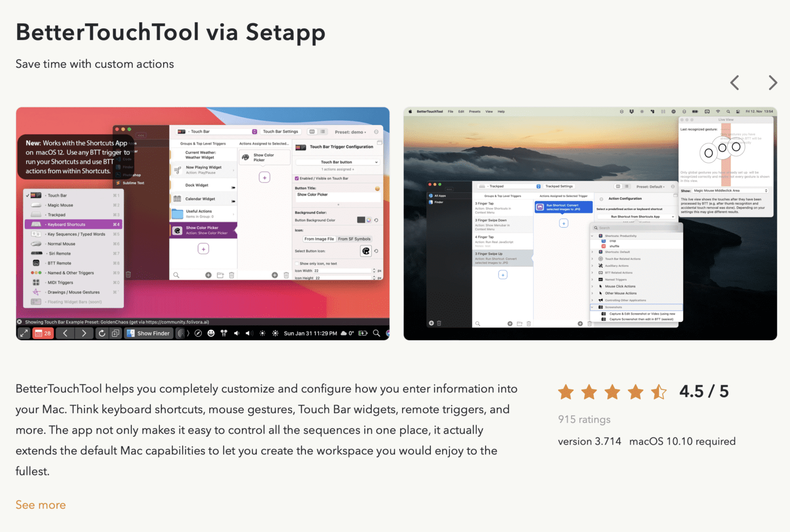The image size is (790, 532).
Task: Open the Presets menu in the menu bar
Action: (474, 111)
